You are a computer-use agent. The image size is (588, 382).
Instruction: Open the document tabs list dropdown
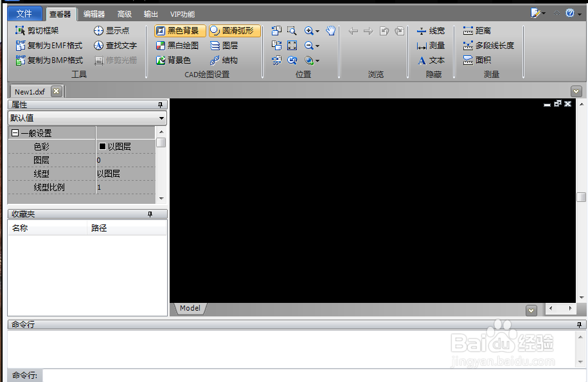[576, 91]
